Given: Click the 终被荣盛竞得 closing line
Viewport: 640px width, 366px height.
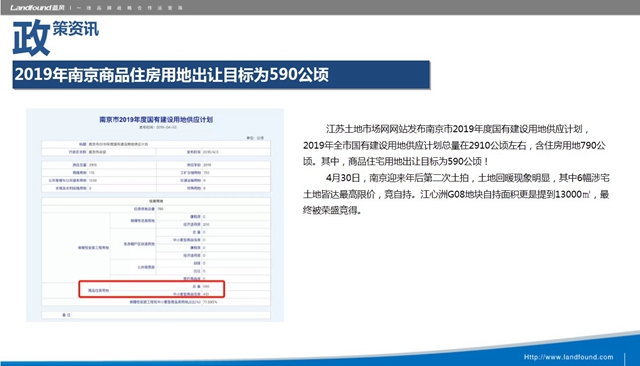Looking at the screenshot, I should coord(332,211).
